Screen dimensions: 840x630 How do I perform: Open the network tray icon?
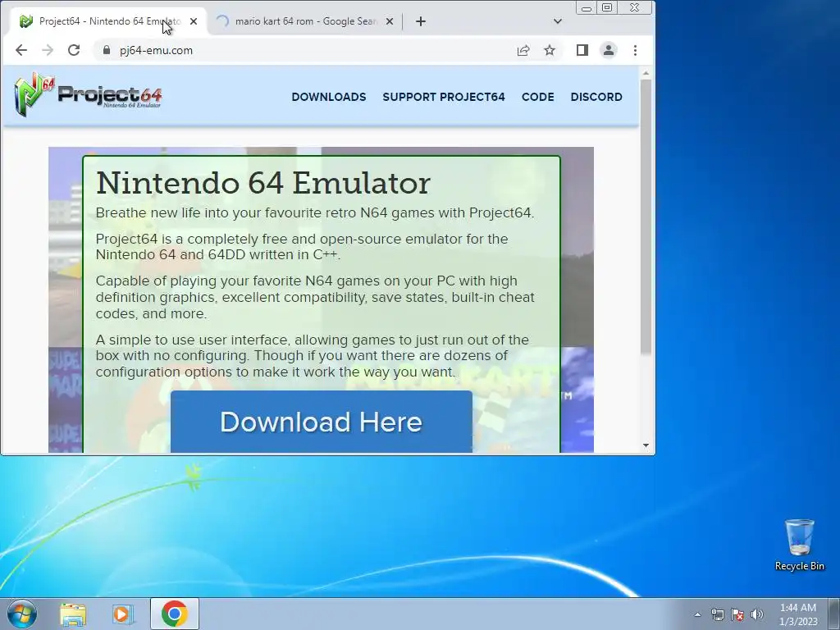tap(717, 614)
